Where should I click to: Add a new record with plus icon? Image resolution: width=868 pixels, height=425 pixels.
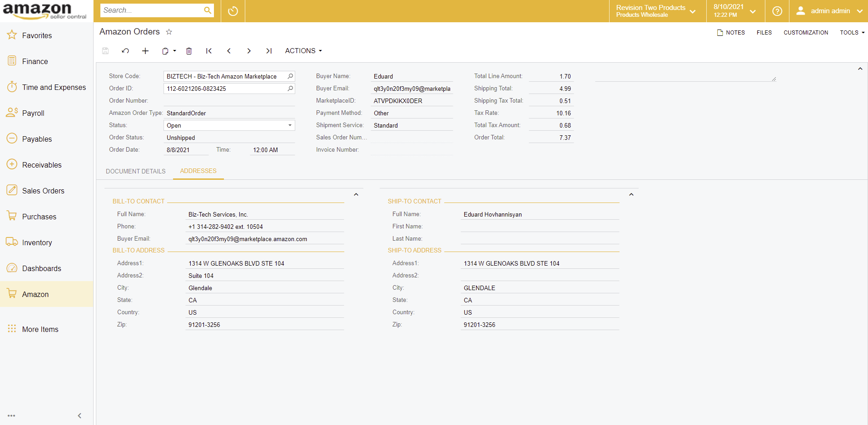145,51
